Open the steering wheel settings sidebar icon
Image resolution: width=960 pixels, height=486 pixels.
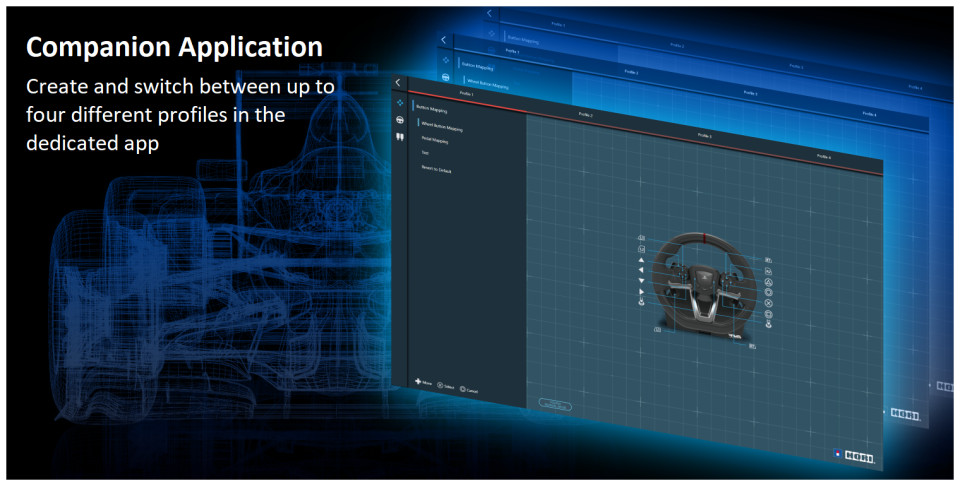pyautogui.click(x=399, y=121)
